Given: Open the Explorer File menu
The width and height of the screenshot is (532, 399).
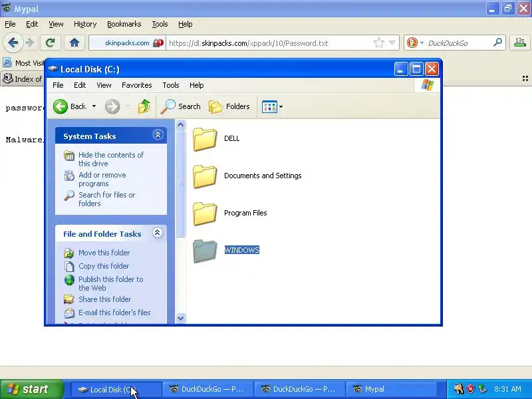Looking at the screenshot, I should click(58, 85).
